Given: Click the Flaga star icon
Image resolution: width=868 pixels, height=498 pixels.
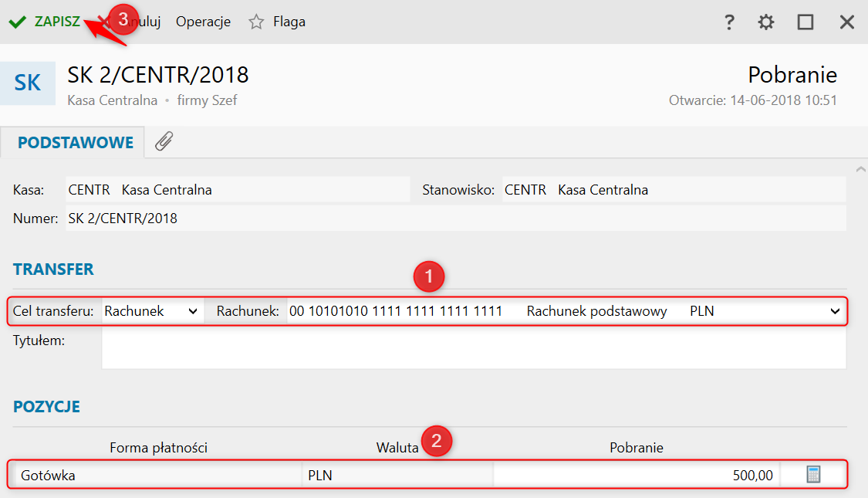Looking at the screenshot, I should pos(256,22).
